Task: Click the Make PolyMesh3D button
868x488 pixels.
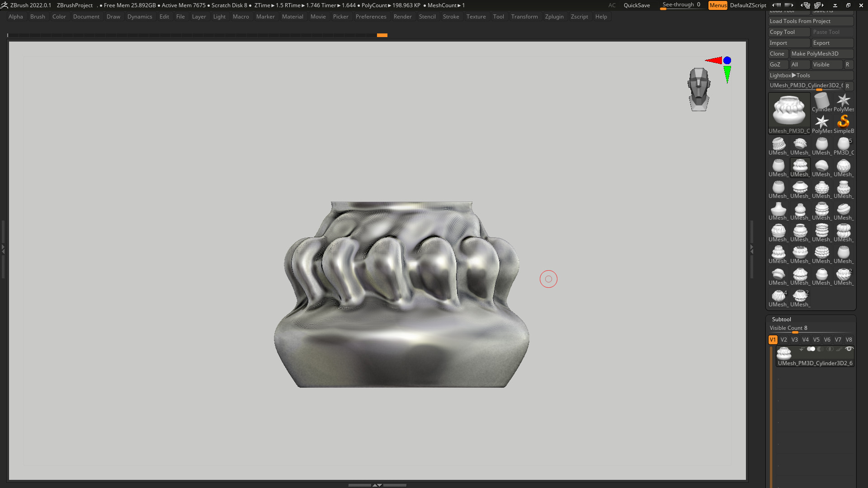Action: click(821, 54)
